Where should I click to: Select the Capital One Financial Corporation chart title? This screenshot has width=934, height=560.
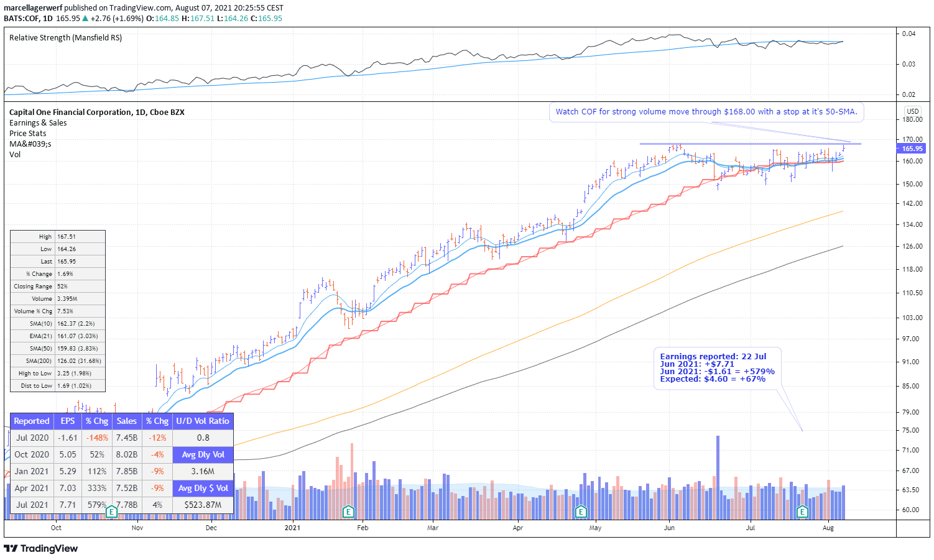click(x=97, y=112)
